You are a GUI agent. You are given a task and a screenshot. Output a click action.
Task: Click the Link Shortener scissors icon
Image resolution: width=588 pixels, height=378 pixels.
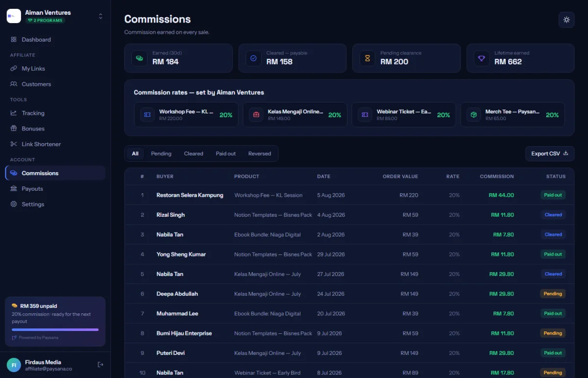point(14,144)
